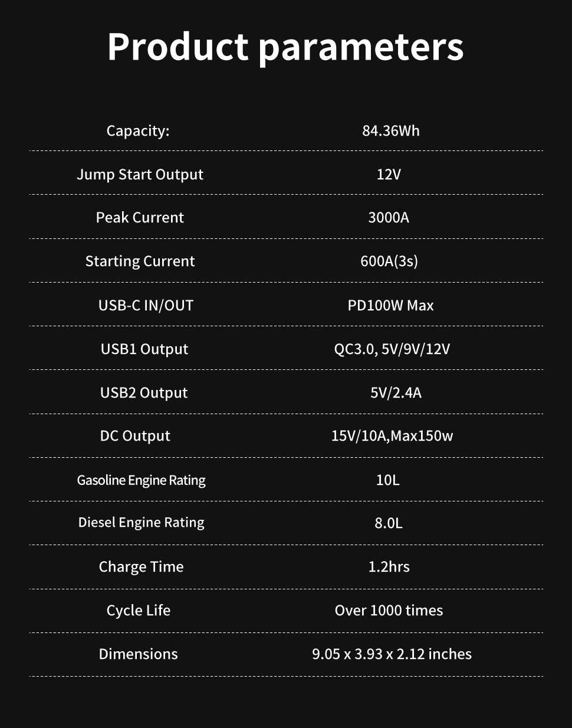Click the USB-C IN/OUT label
The image size is (572, 728).
(146, 306)
